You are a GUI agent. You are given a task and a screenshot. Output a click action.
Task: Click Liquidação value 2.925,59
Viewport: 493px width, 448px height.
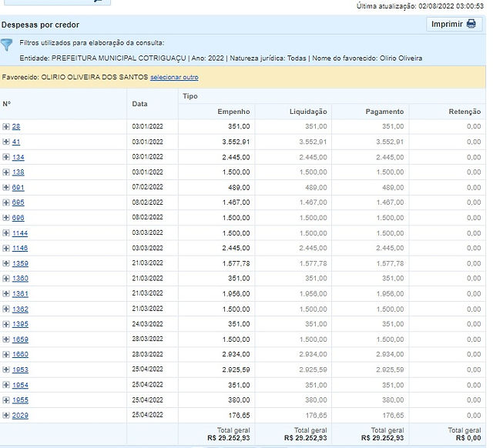(x=314, y=369)
